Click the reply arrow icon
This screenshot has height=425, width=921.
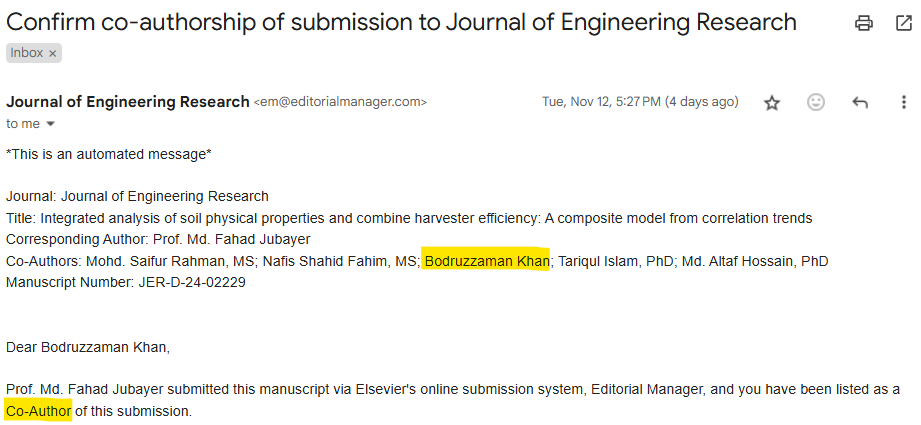[x=860, y=103]
